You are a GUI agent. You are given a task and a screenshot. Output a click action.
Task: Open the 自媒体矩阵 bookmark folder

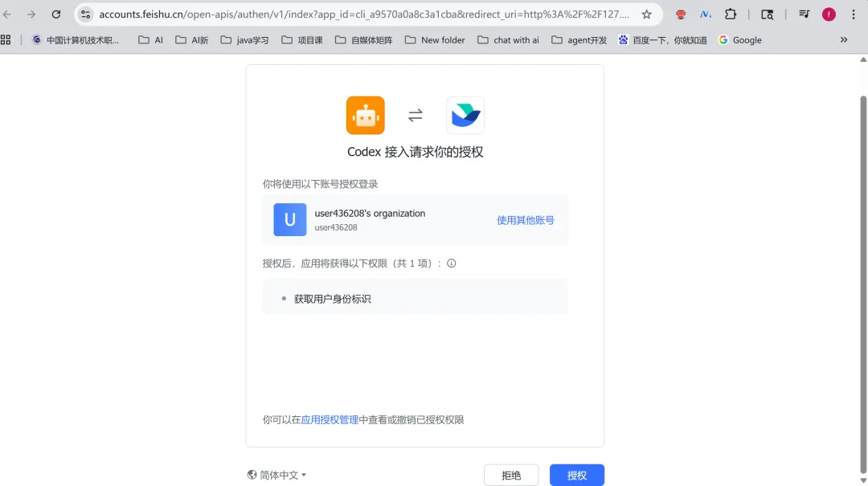coord(364,40)
